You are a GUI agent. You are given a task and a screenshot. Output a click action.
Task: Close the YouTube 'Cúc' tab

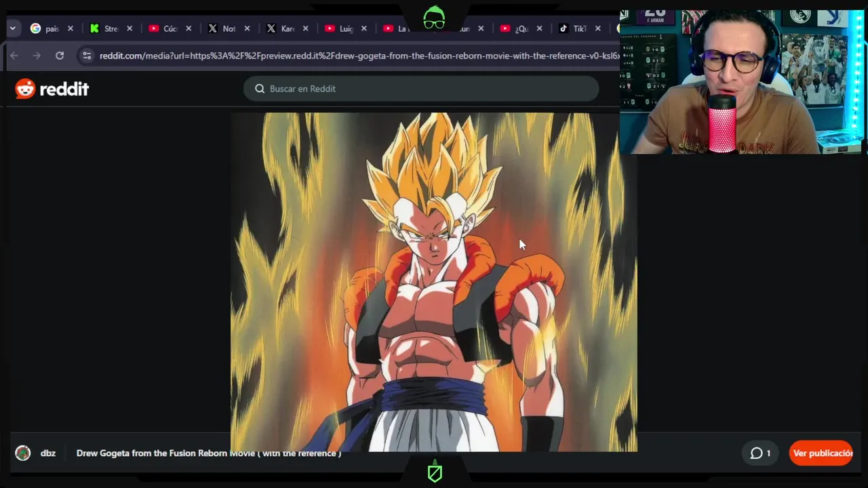(x=189, y=28)
